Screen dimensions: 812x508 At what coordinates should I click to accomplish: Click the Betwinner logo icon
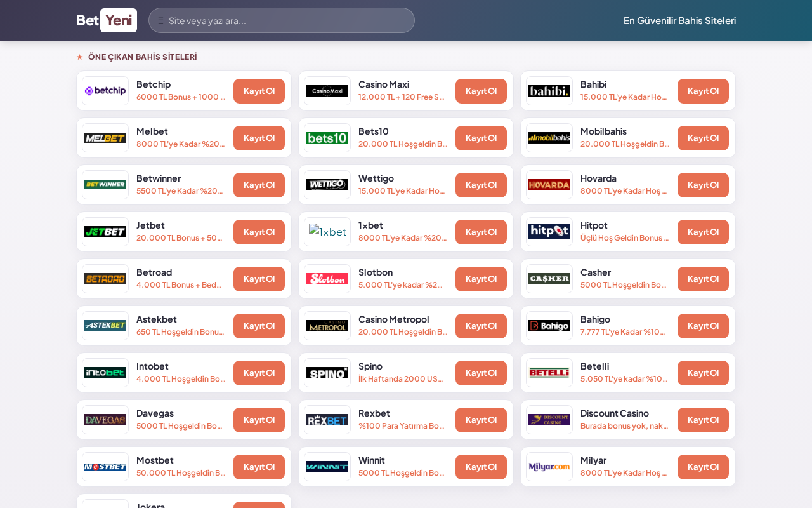coord(105,185)
